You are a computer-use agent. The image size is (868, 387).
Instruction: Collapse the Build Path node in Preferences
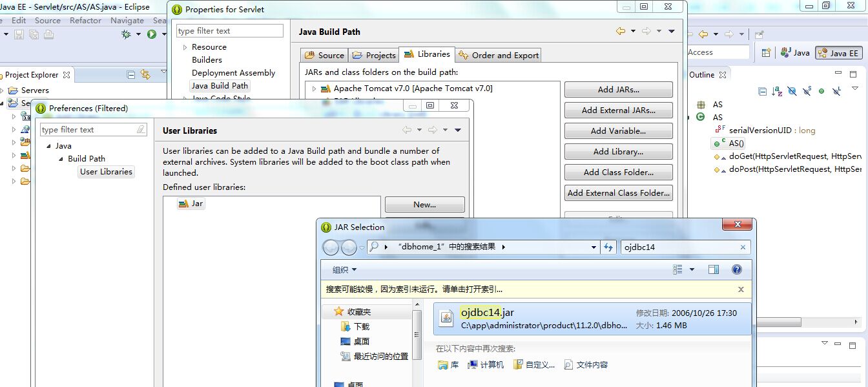click(61, 159)
